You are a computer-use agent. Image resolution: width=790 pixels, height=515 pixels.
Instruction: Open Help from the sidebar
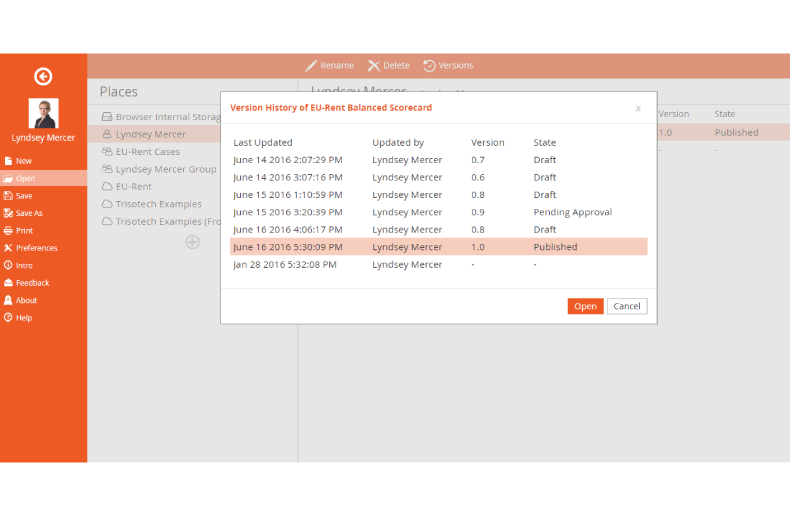click(x=23, y=318)
